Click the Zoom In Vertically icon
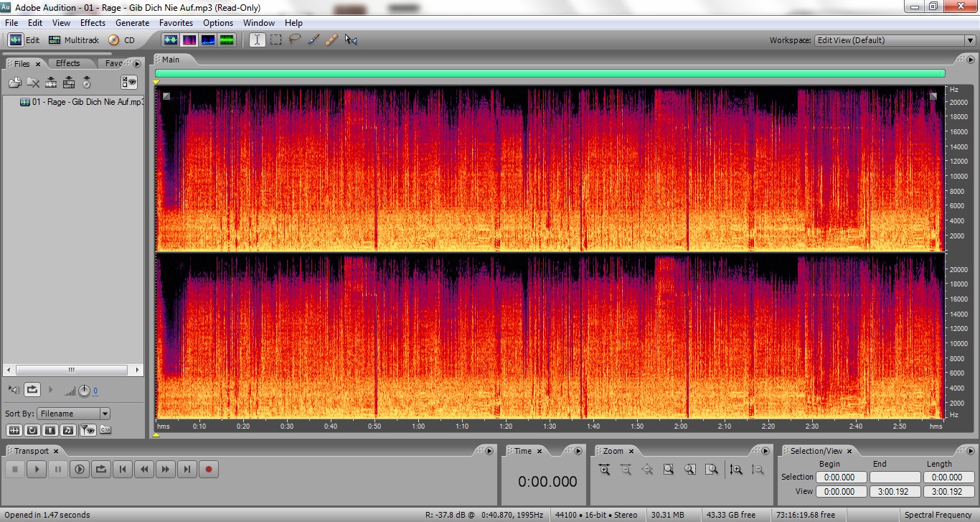Screen dimensions: 980x522 (736, 470)
